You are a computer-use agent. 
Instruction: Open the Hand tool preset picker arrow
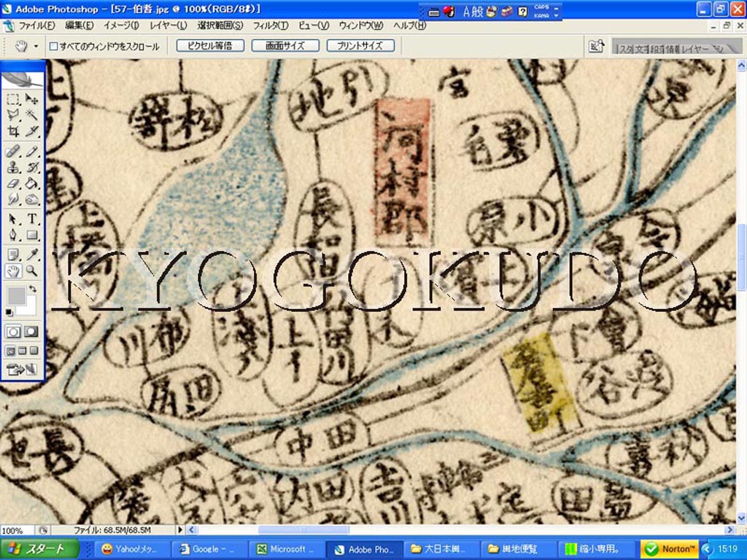tap(36, 46)
